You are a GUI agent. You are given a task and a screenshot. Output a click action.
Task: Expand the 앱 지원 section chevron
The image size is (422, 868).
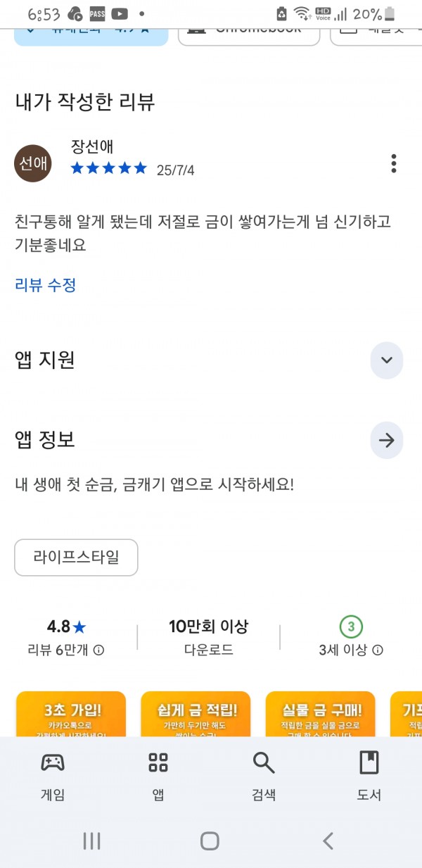386,360
